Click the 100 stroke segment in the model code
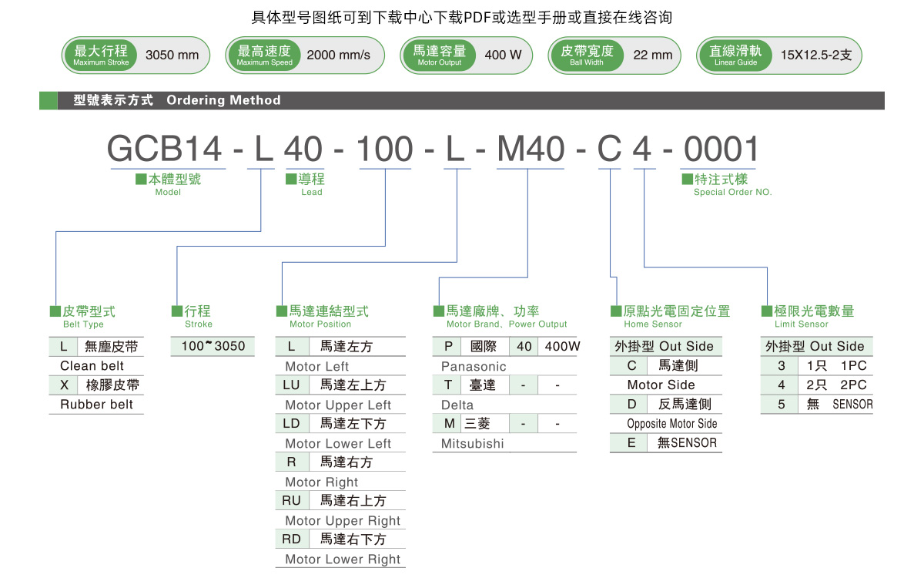924x578 pixels. click(384, 149)
